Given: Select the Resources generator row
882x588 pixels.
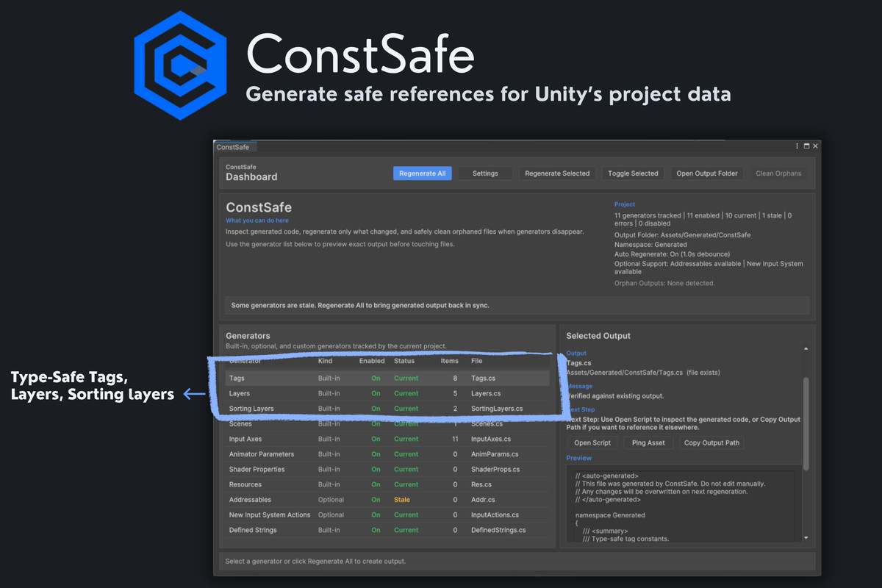Looking at the screenshot, I should click(x=387, y=484).
